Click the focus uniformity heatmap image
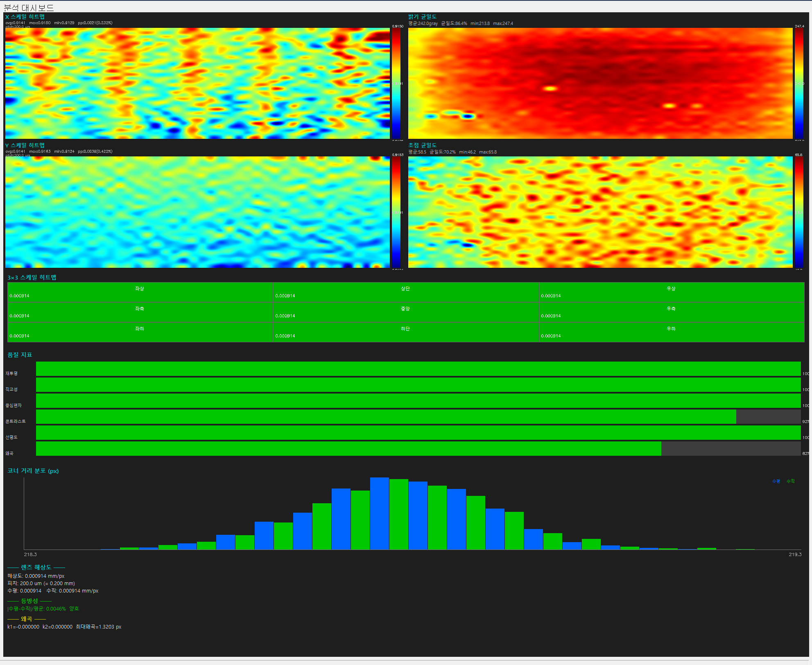This screenshot has width=812, height=665. click(x=600, y=212)
